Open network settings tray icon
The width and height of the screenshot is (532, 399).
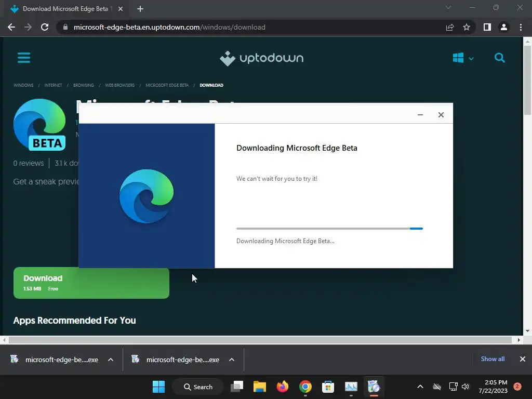point(453,387)
